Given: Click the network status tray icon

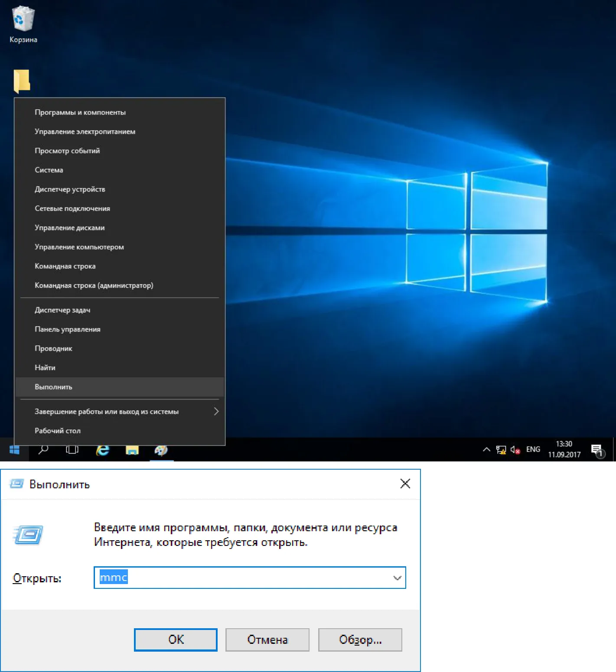Looking at the screenshot, I should (x=501, y=450).
